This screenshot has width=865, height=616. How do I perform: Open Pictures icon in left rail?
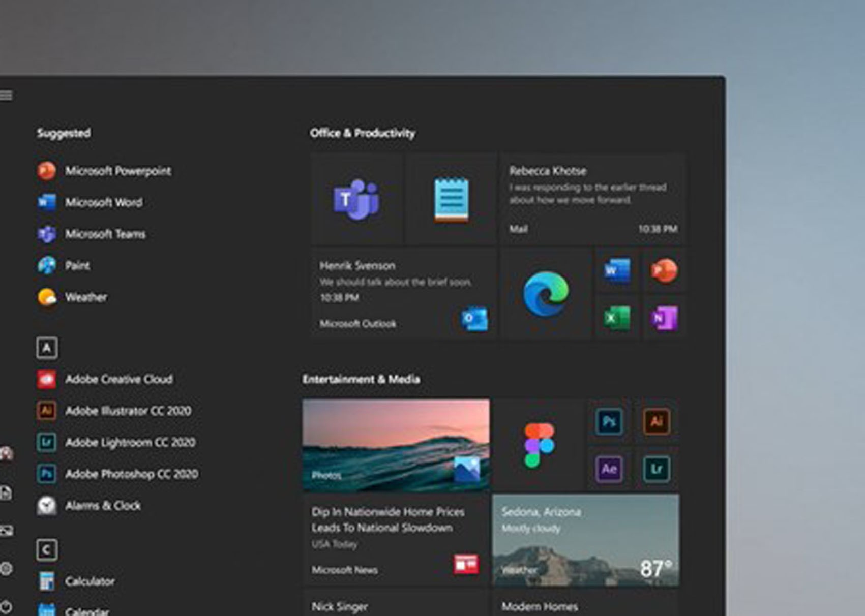click(6, 531)
